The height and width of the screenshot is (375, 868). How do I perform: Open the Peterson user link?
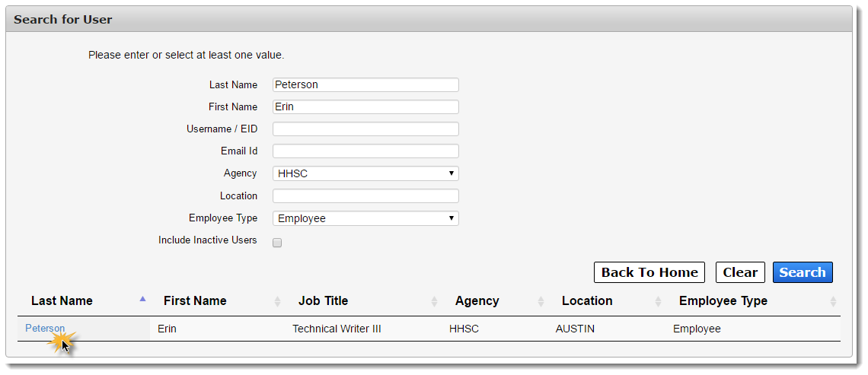coord(45,329)
